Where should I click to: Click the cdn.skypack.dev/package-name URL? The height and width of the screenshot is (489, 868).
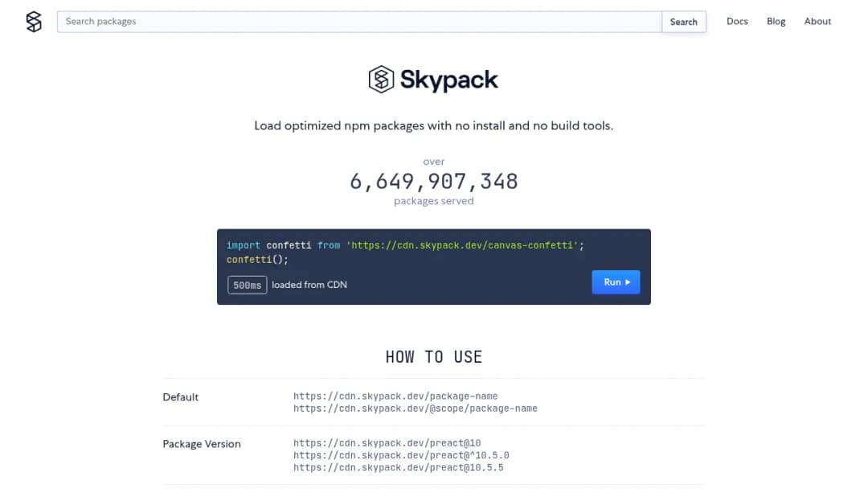point(395,396)
